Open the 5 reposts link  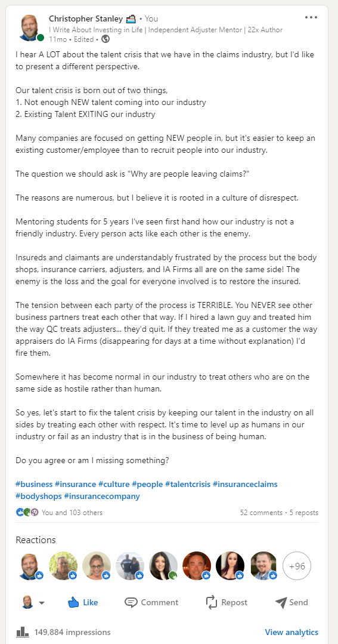coord(304,513)
